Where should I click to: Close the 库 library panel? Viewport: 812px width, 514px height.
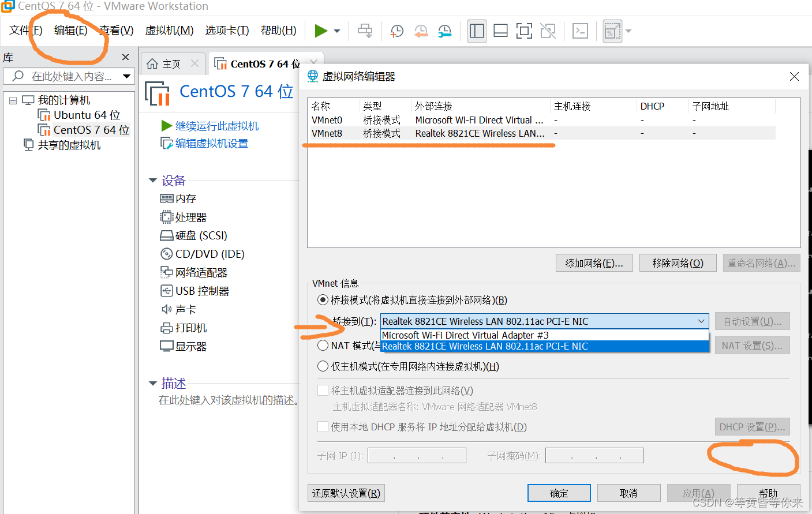[125, 57]
